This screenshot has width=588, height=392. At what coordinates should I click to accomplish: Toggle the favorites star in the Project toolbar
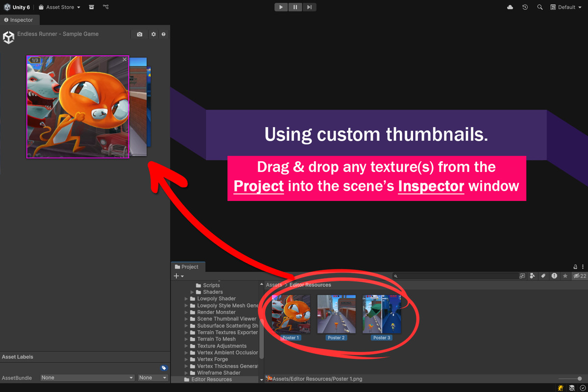coord(565,276)
